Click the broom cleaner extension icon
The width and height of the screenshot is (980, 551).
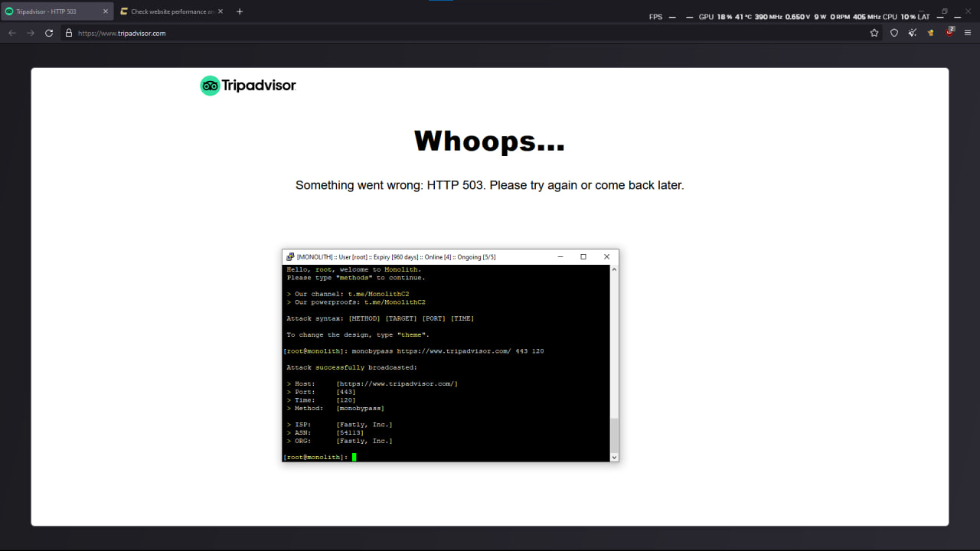(x=912, y=33)
